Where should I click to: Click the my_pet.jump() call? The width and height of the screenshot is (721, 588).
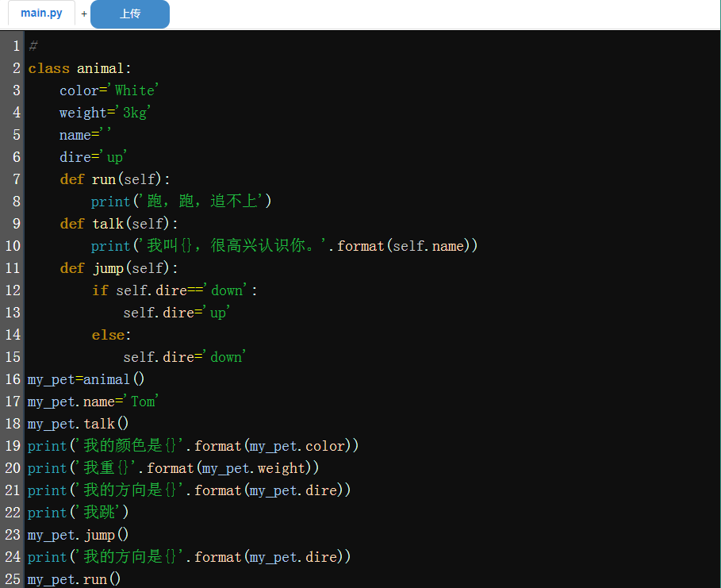[78, 535]
